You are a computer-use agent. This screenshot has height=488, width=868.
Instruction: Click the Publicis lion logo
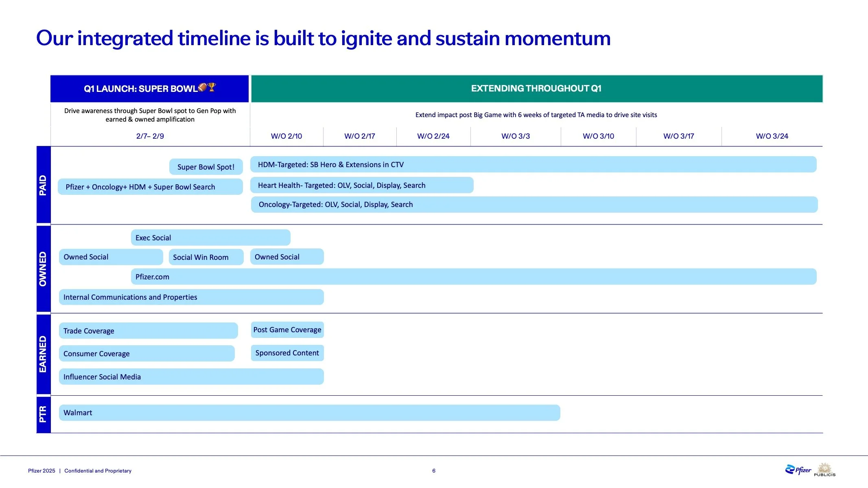coord(824,470)
